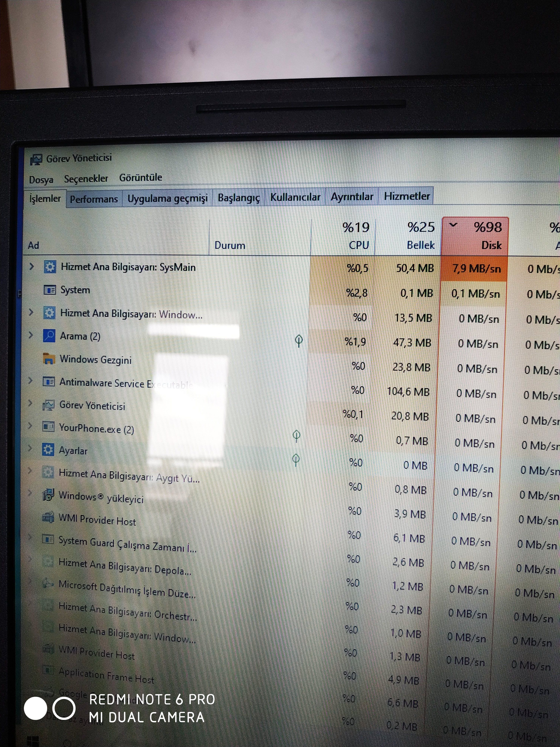The width and height of the screenshot is (560, 747).
Task: Expand the Hizmet Ana Bilgisayarı: SysMain group
Action: pos(31,266)
